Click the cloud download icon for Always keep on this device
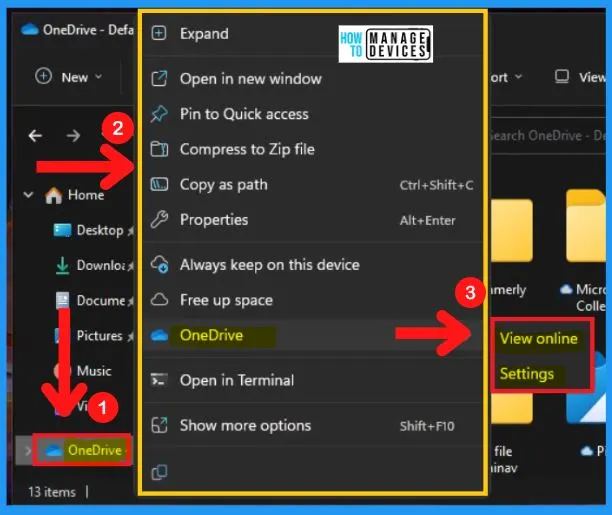Image resolution: width=612 pixels, height=515 pixels. pyautogui.click(x=159, y=264)
